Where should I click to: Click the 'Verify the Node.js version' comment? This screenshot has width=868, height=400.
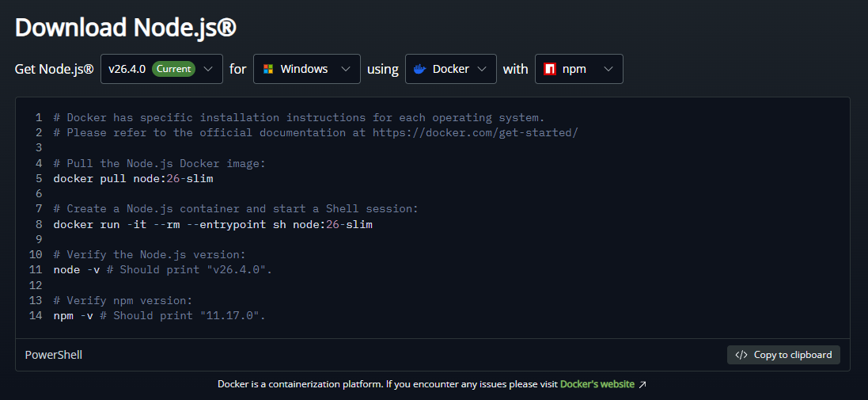(150, 255)
